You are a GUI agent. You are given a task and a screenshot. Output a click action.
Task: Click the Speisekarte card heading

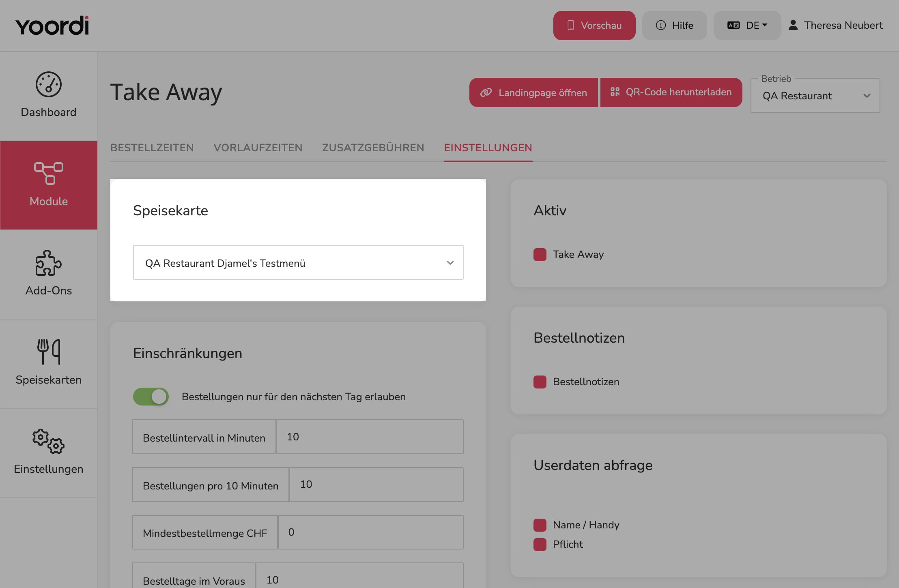pyautogui.click(x=170, y=210)
